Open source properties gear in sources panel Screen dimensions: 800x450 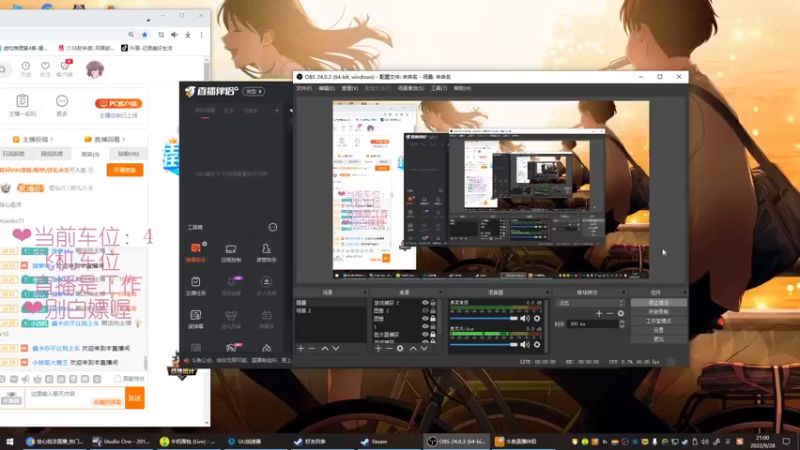[x=400, y=348]
